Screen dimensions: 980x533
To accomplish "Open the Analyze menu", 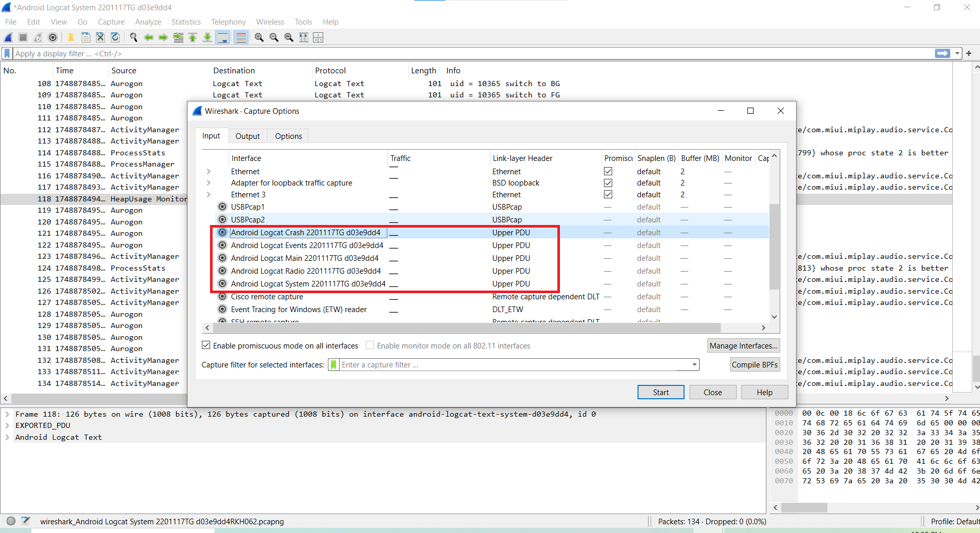I will (x=148, y=22).
